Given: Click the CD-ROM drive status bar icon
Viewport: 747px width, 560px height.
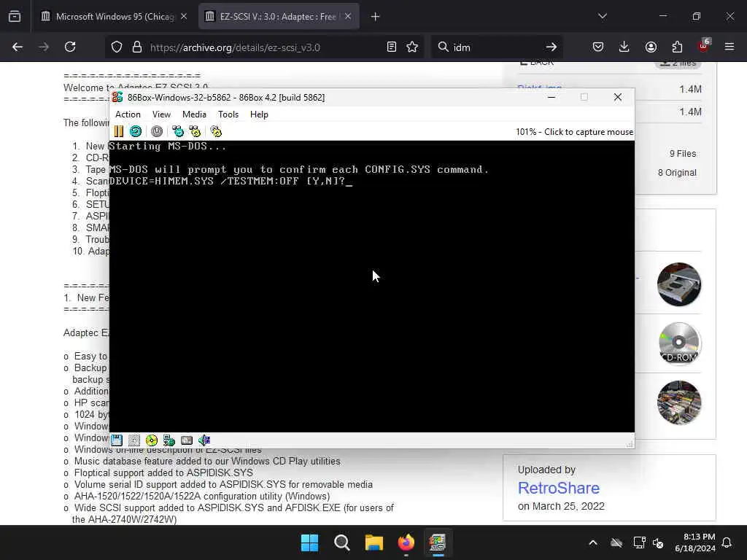Looking at the screenshot, I should pos(152,440).
